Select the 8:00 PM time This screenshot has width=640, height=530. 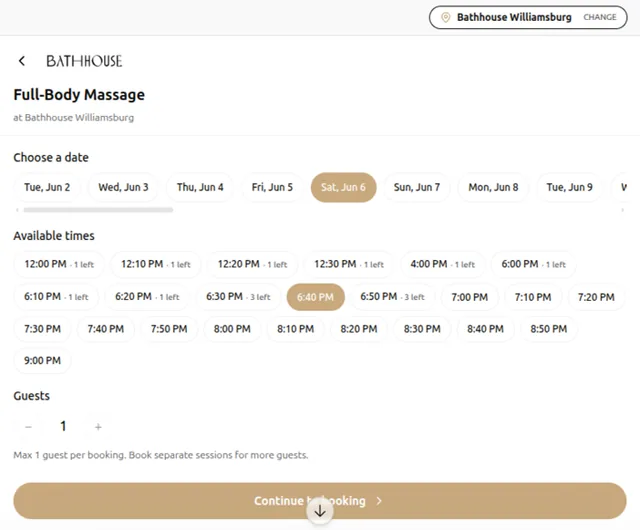tap(232, 329)
